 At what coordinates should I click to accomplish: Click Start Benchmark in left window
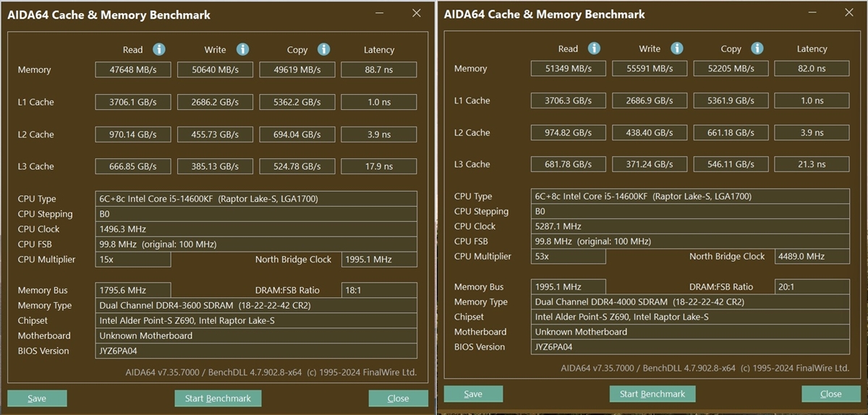218,398
